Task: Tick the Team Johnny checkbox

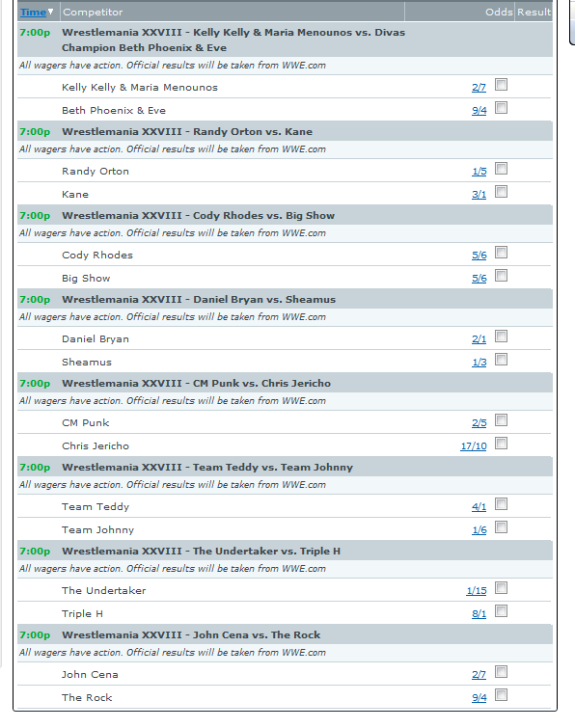Action: pos(501,527)
